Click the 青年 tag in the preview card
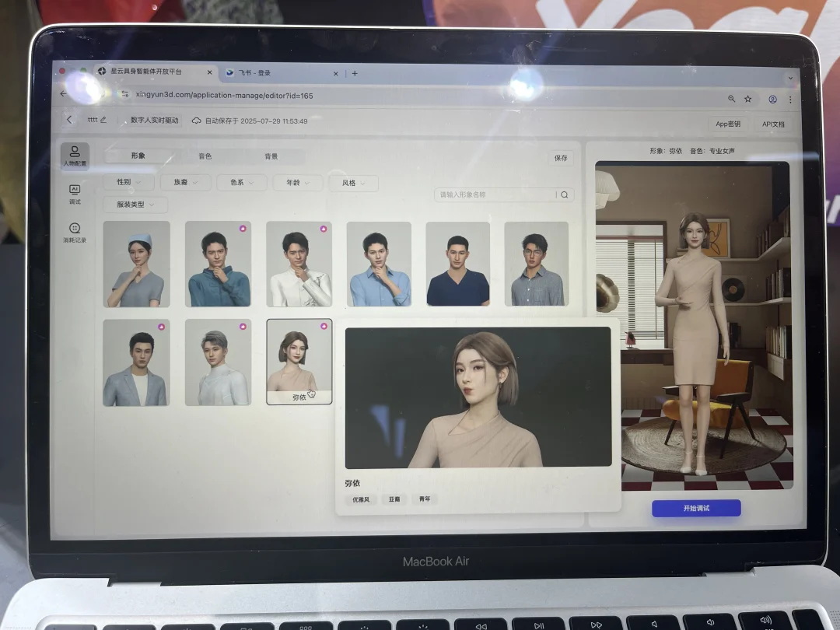Image resolution: width=840 pixels, height=630 pixels. 425,499
